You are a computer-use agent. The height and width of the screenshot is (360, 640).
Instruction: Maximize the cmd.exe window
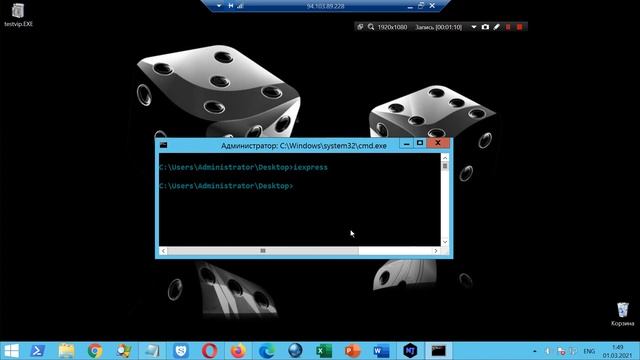pos(420,143)
